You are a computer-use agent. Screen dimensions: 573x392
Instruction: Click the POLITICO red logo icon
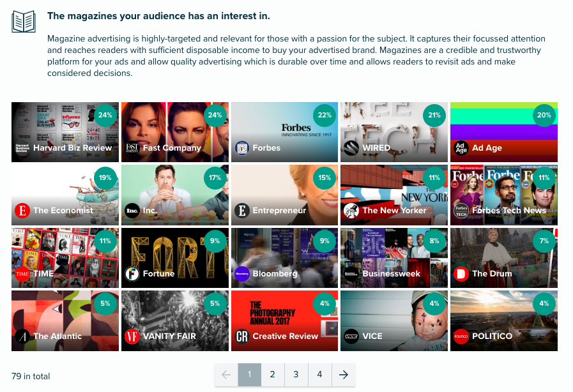click(461, 336)
